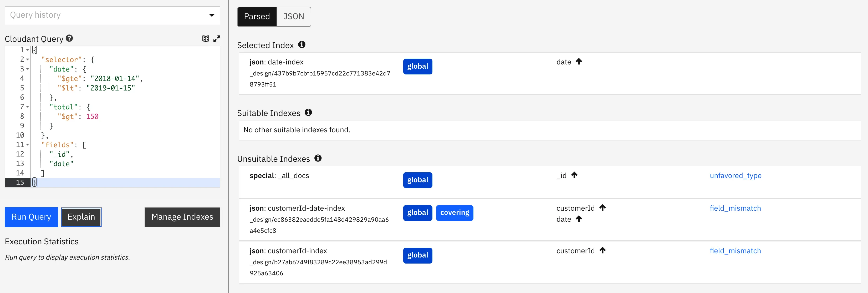Image resolution: width=868 pixels, height=293 pixels.
Task: Click the 'Selected Index' heading
Action: [265, 45]
